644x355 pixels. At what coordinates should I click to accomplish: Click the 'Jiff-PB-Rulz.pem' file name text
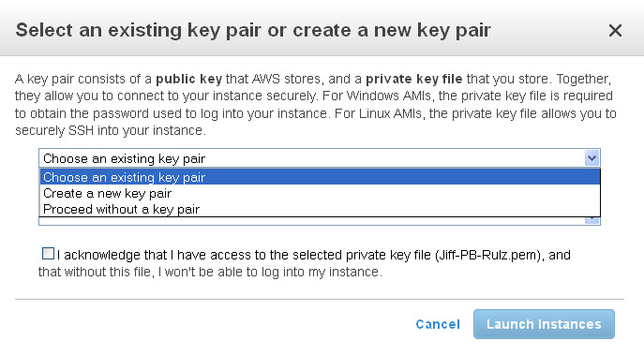coord(487,256)
